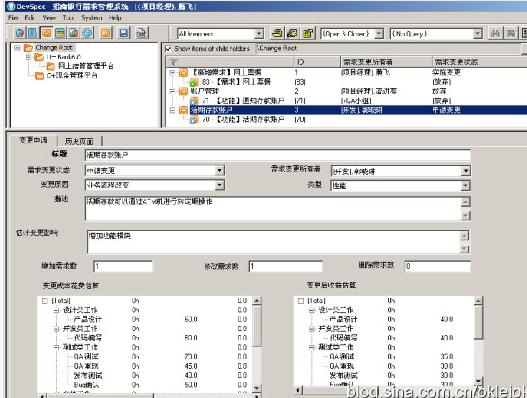The image size is (527, 398).
Task: Click the globe icon in toolbar
Action: [88, 33]
